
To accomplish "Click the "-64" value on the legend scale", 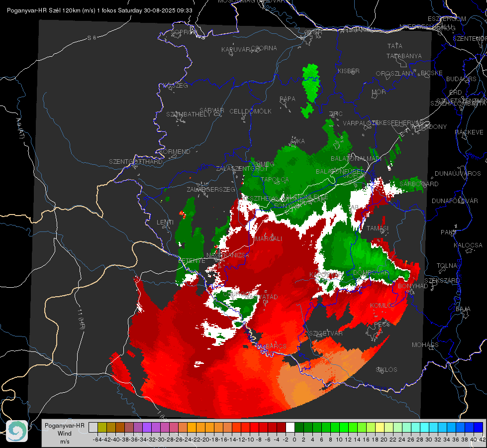I will pos(97,440).
